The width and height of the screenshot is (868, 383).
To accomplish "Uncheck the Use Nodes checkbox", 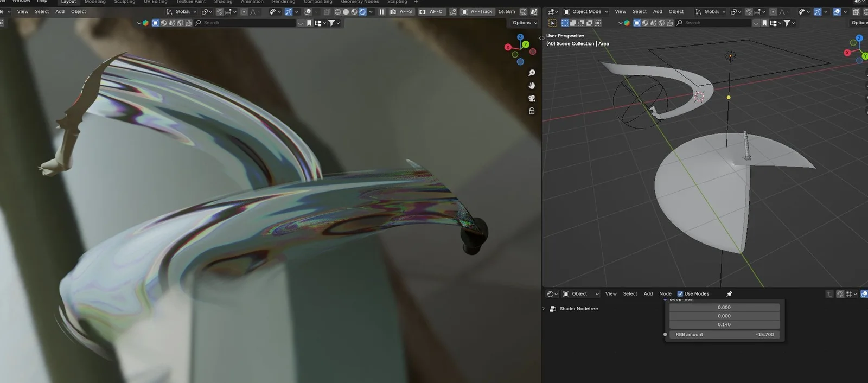I will coord(680,294).
